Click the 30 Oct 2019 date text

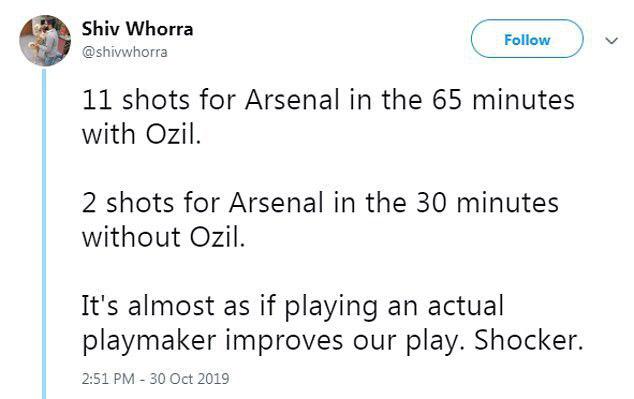coord(189,379)
